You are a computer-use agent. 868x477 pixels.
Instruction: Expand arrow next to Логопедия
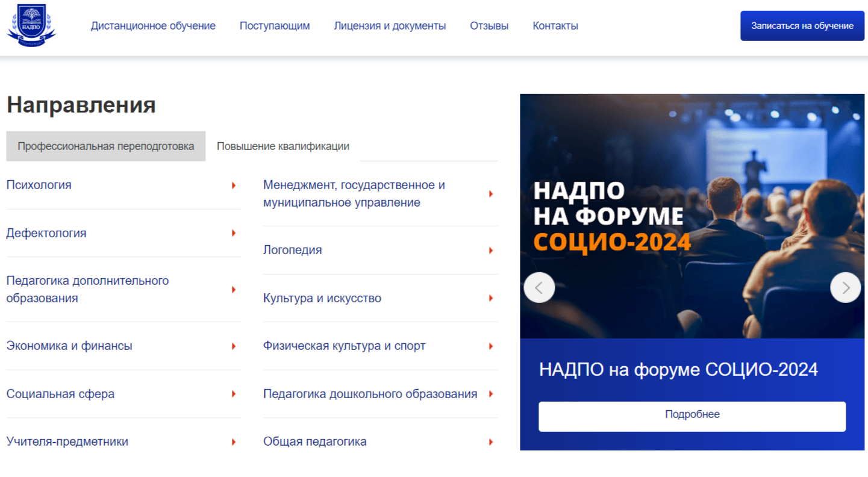491,251
